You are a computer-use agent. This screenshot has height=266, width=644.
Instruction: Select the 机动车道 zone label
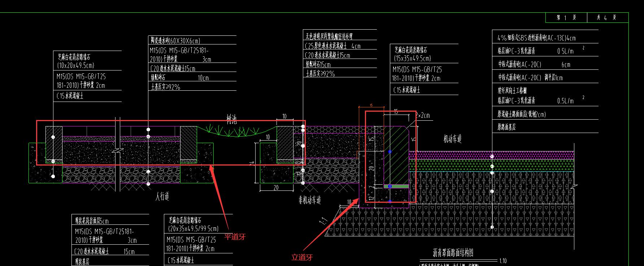(x=453, y=139)
